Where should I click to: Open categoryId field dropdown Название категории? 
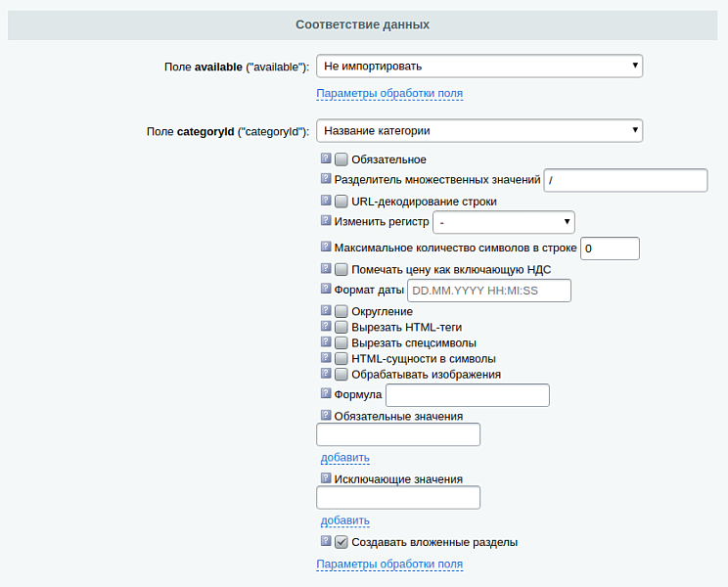[479, 130]
